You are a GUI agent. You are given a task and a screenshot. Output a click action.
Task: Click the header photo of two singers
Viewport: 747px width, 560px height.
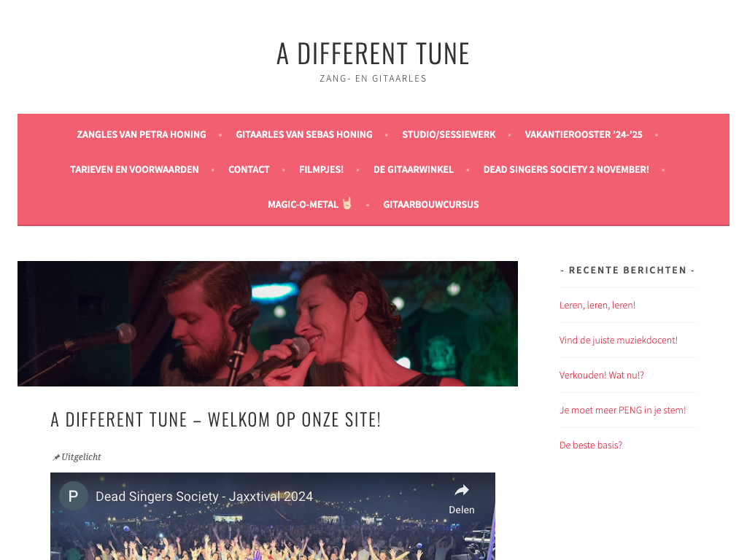268,323
